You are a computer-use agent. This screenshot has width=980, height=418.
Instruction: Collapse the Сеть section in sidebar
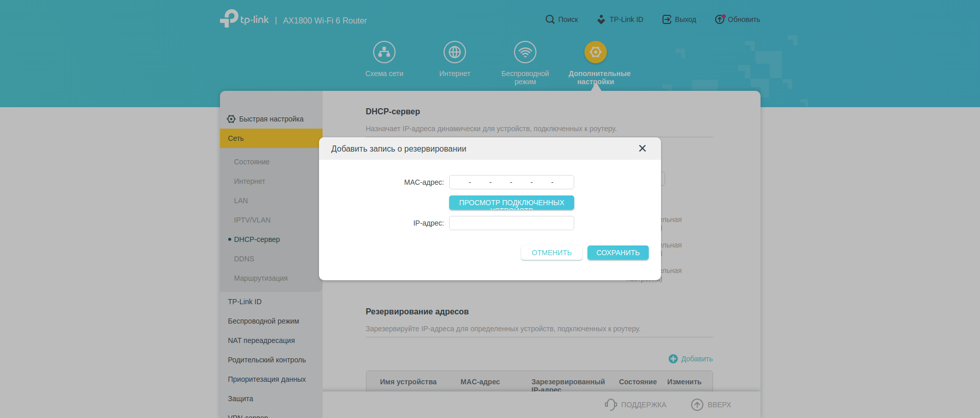point(271,138)
